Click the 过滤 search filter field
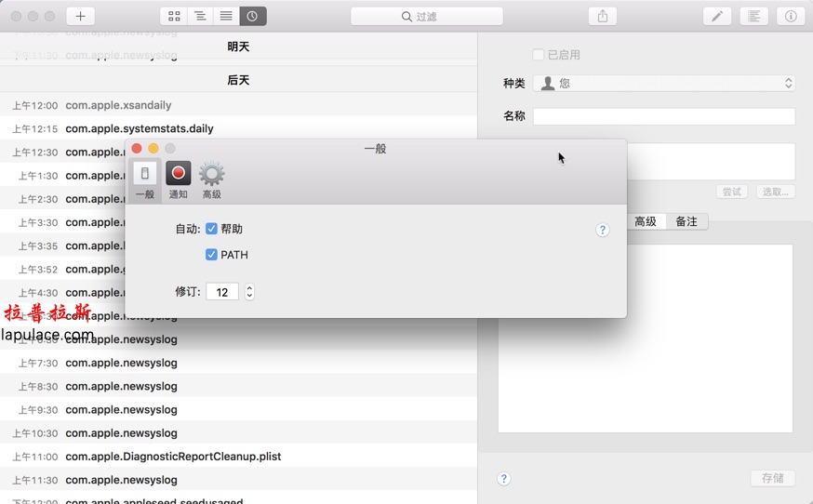This screenshot has width=813, height=504. (x=427, y=16)
